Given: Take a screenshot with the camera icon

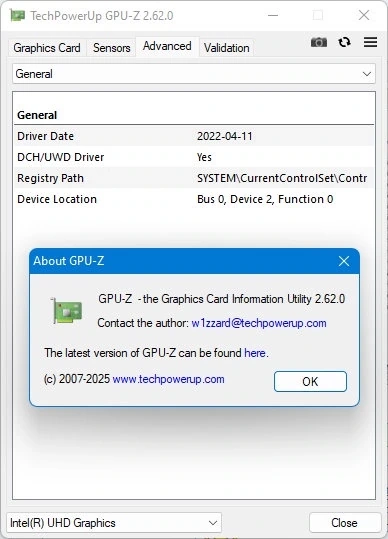Looking at the screenshot, I should pyautogui.click(x=319, y=42).
